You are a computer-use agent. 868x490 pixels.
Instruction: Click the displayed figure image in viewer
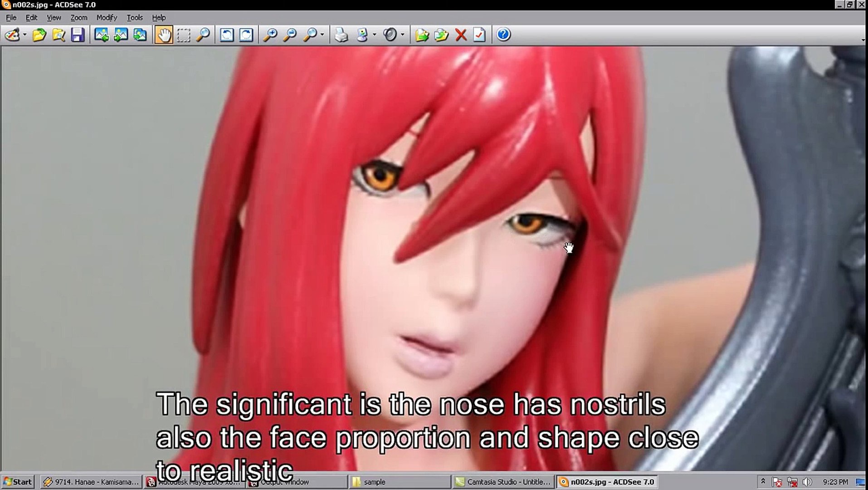pos(433,259)
